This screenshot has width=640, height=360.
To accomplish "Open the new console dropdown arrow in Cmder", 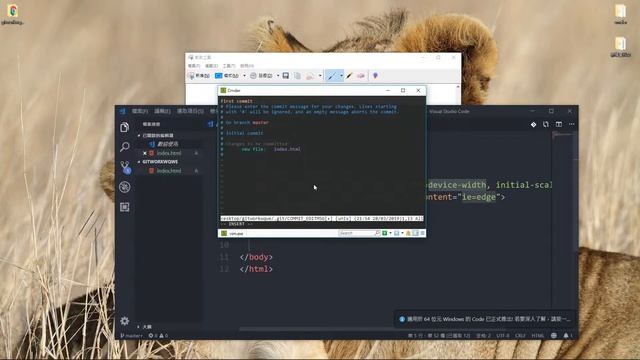I will pos(391,233).
